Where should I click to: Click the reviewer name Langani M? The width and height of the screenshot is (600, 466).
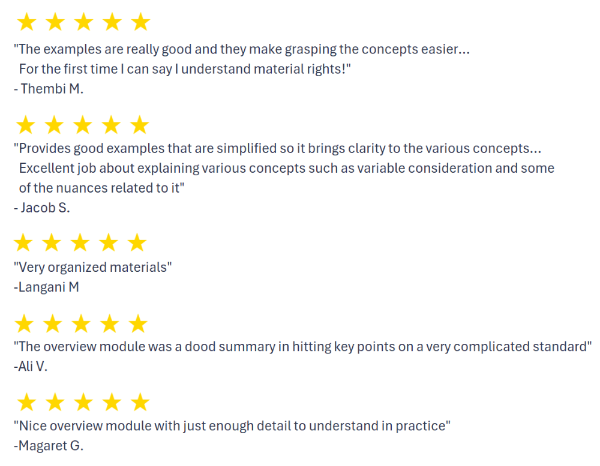(46, 287)
